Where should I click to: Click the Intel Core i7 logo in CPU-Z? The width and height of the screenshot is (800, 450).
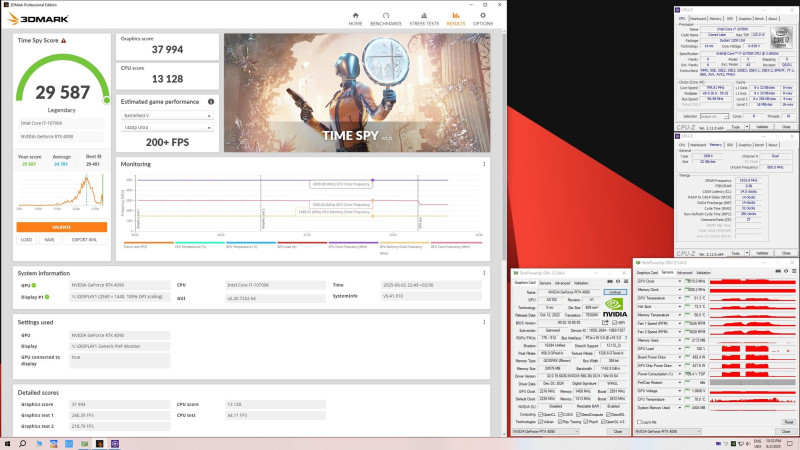click(x=781, y=39)
